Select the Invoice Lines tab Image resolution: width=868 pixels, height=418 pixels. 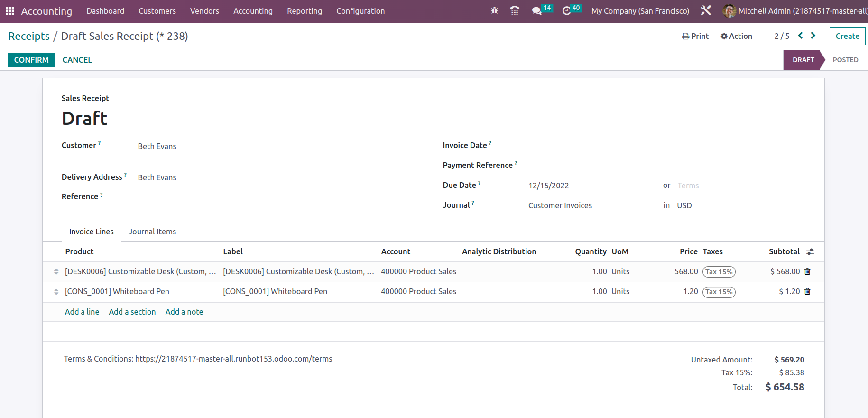92,232
